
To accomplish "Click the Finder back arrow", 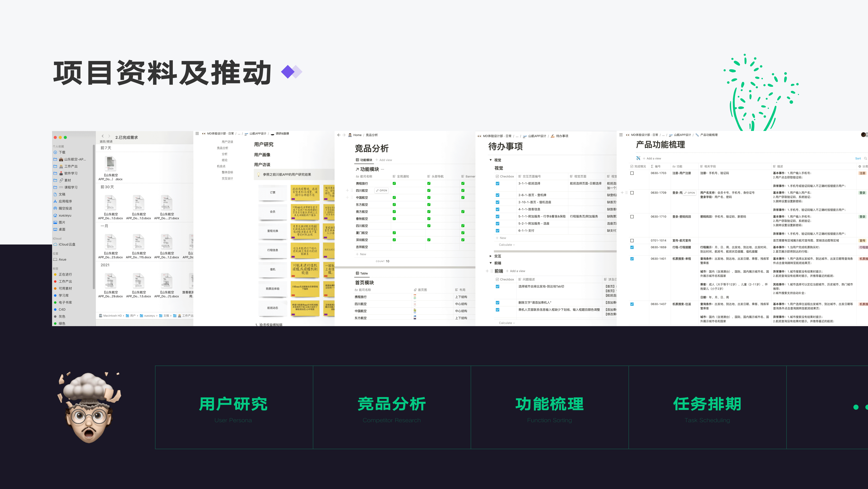I will [x=102, y=136].
